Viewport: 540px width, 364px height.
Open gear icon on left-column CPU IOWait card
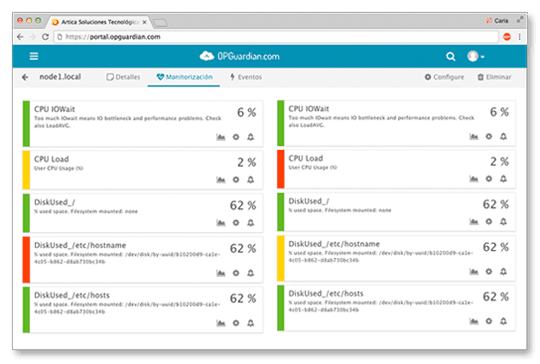(236, 137)
